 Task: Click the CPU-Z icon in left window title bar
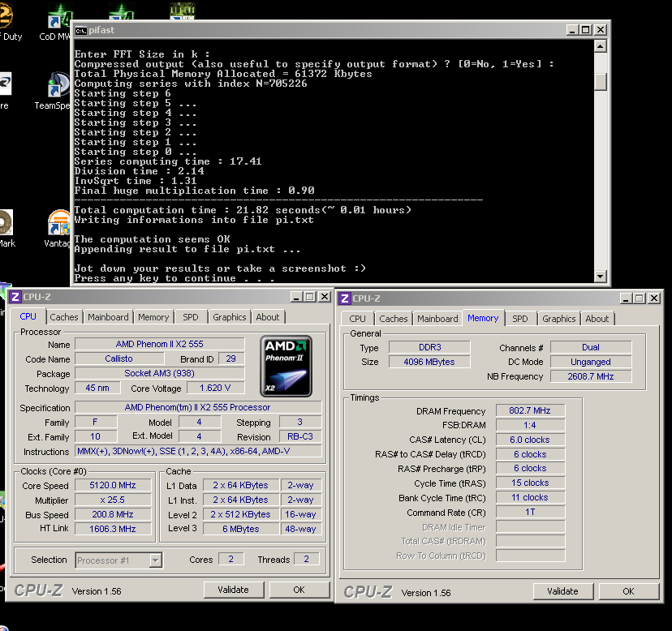click(15, 297)
